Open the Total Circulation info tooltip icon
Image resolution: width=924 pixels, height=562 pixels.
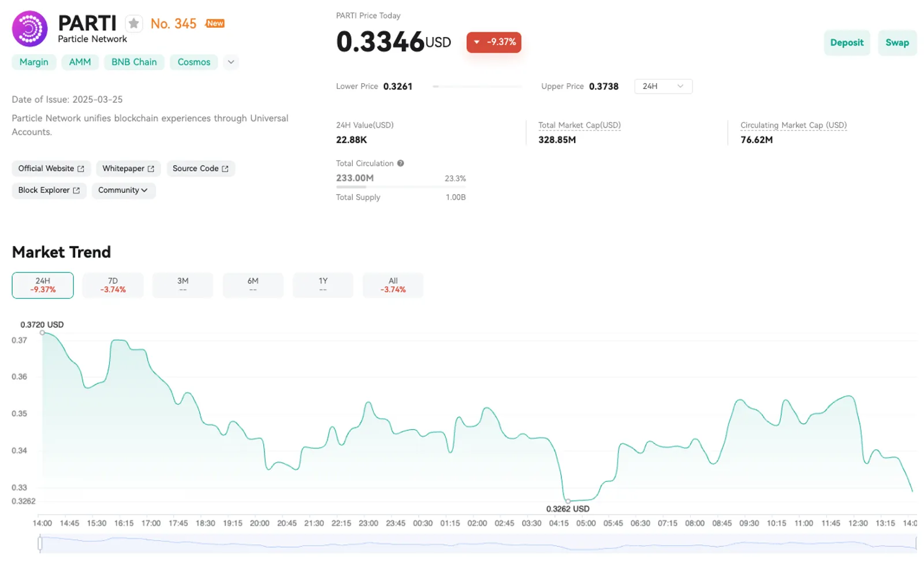(x=401, y=163)
